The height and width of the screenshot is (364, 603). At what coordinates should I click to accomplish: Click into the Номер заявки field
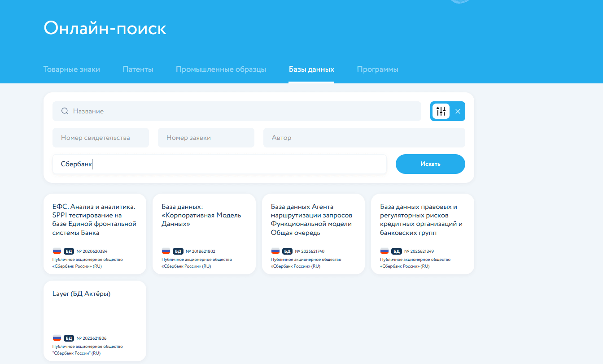(x=206, y=138)
